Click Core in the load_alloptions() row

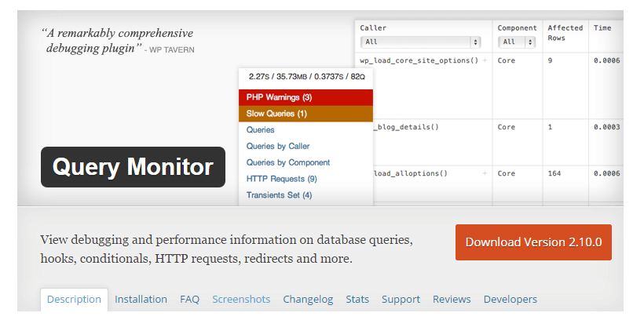506,173
